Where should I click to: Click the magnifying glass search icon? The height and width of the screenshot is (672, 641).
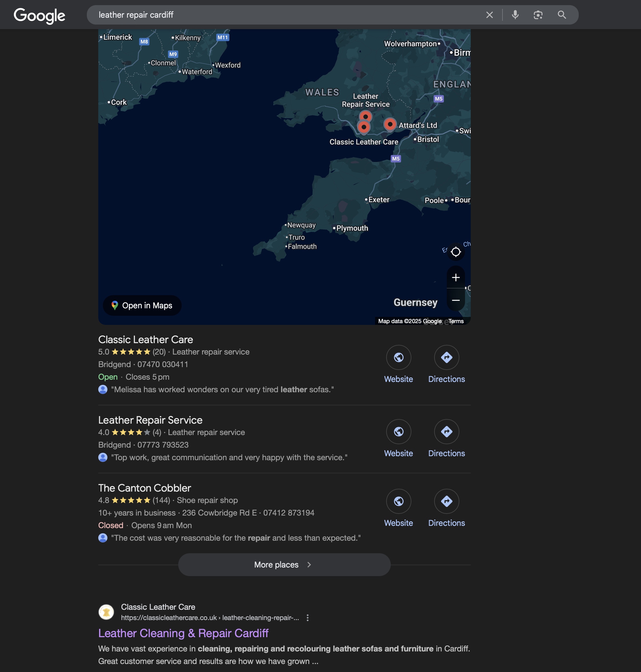click(562, 15)
